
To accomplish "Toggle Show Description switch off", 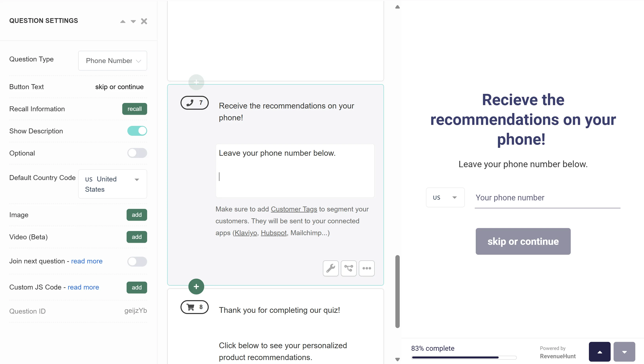I will [x=137, y=131].
